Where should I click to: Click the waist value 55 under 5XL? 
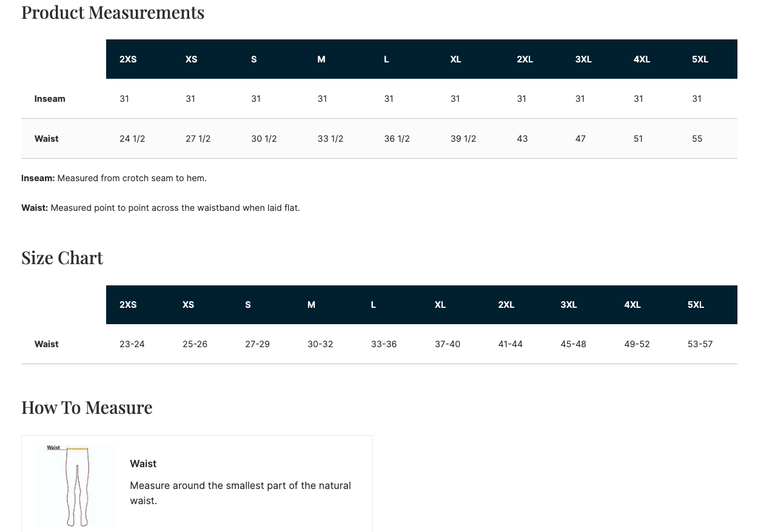click(x=697, y=139)
